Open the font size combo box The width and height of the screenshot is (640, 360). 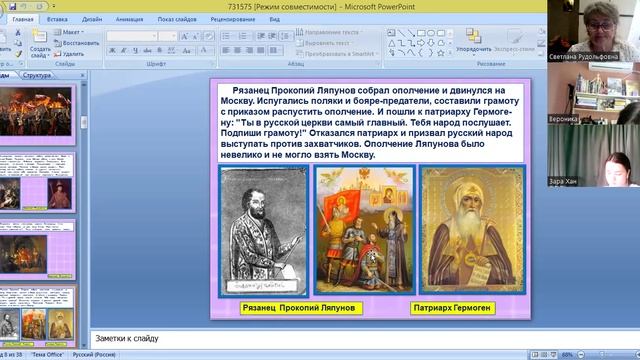click(168, 36)
